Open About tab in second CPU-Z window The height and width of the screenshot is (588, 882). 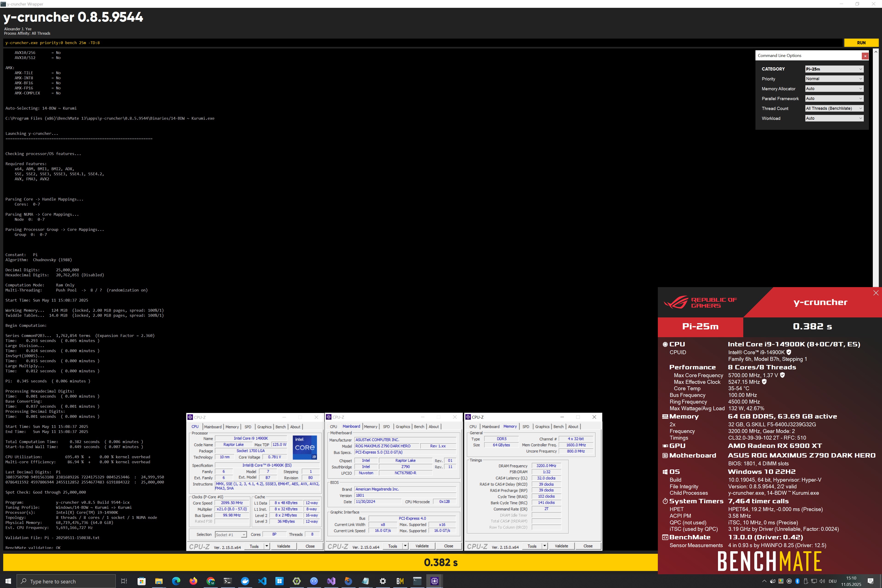(x=433, y=427)
